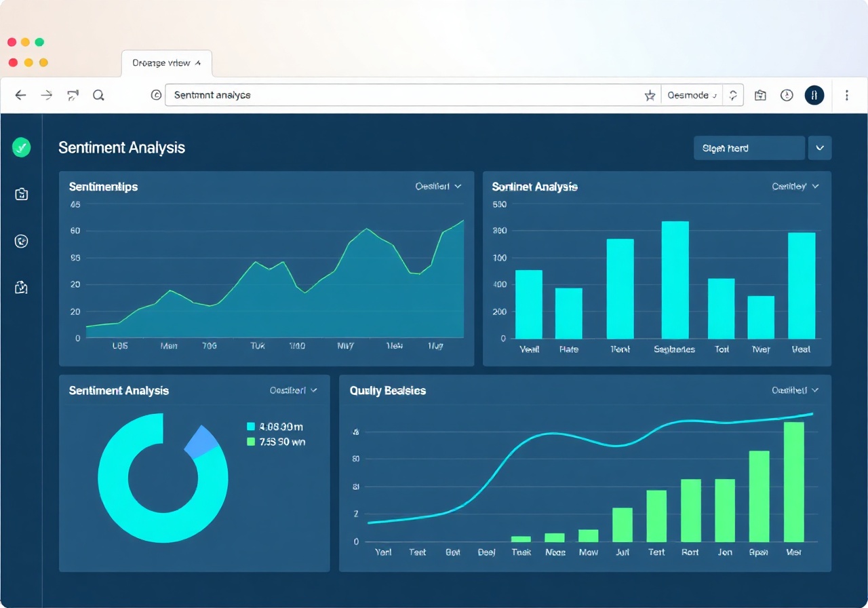Viewport: 868px width, 608px height.
Task: Open the clock history icon
Action: point(787,96)
